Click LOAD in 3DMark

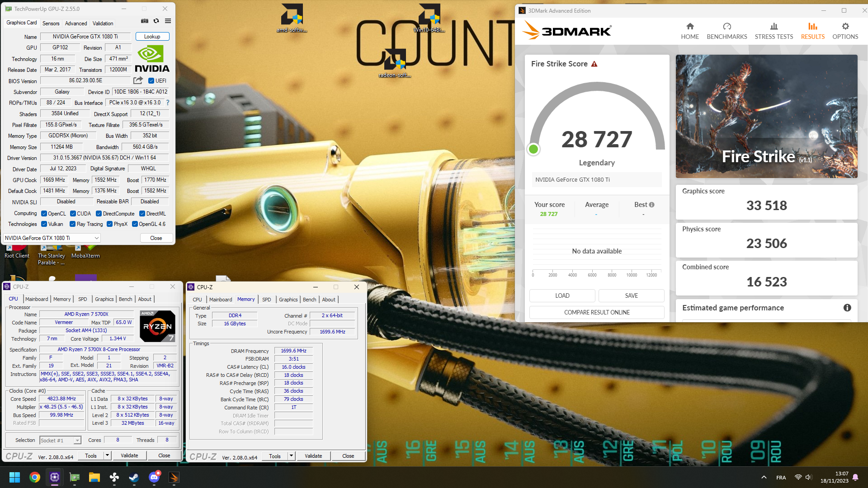(x=562, y=296)
